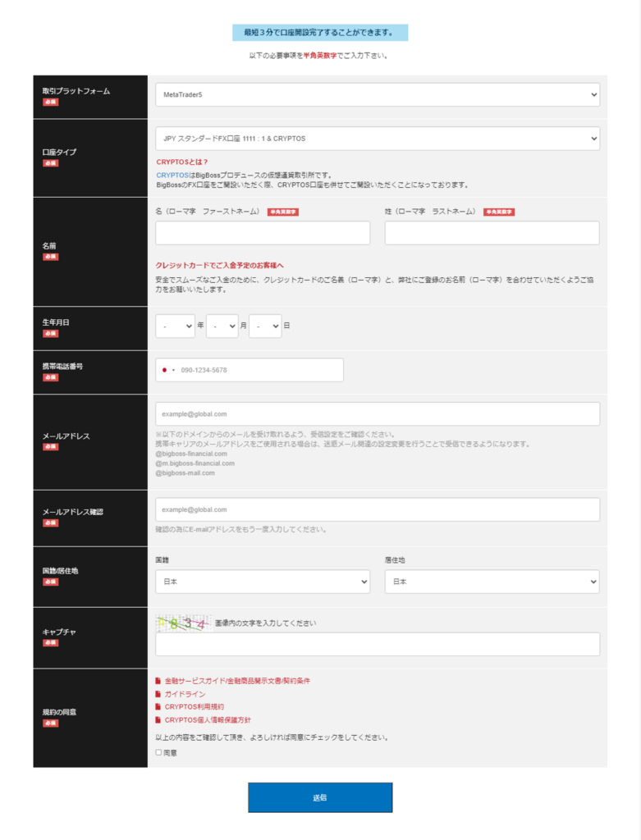Open the blue CRYPTOS link in description
The height and width of the screenshot is (840, 641).
coord(172,175)
